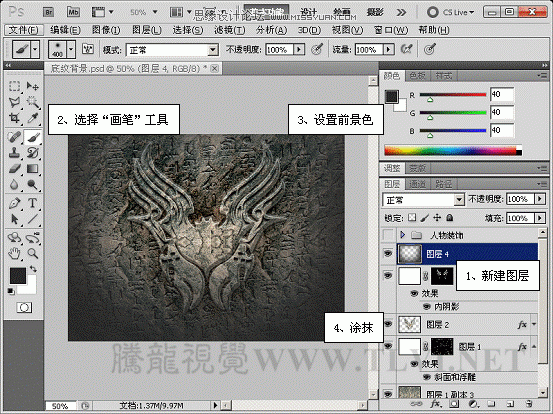
Task: Select the Magic Wand tool
Action: (33, 102)
